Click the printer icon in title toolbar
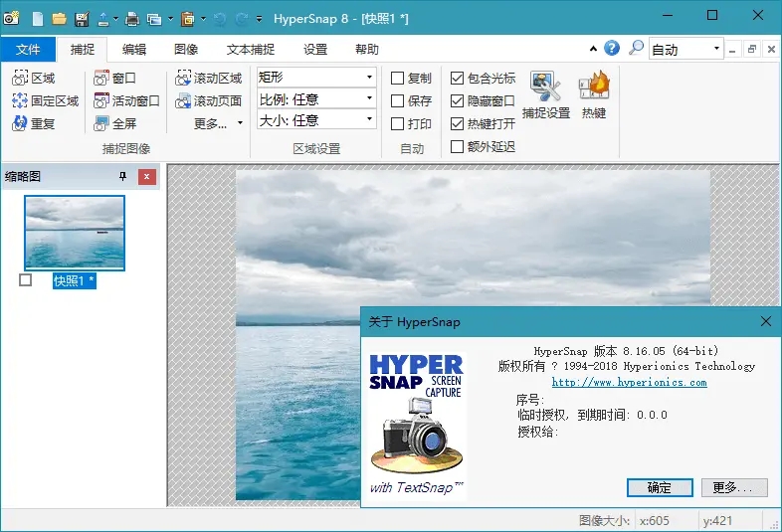This screenshot has width=782, height=532. pyautogui.click(x=131, y=19)
